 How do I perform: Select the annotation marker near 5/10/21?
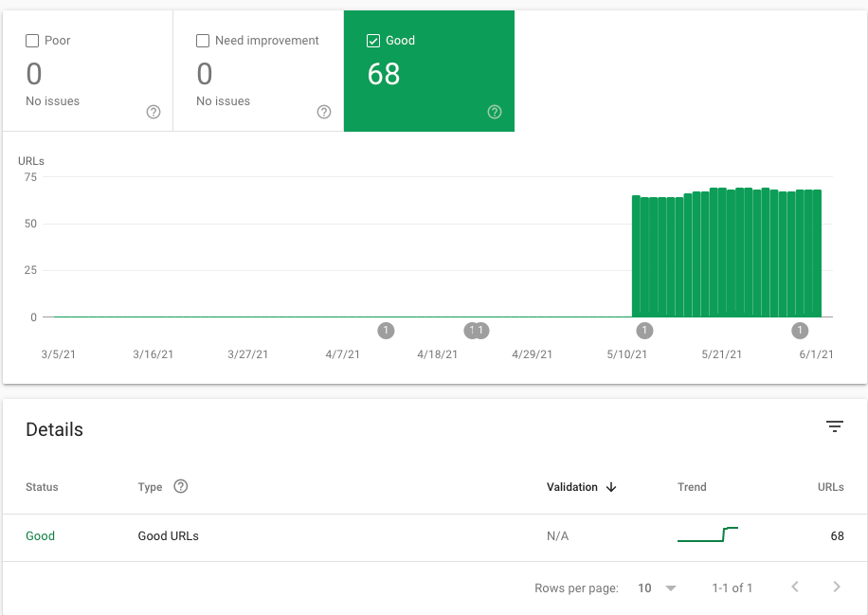(644, 331)
